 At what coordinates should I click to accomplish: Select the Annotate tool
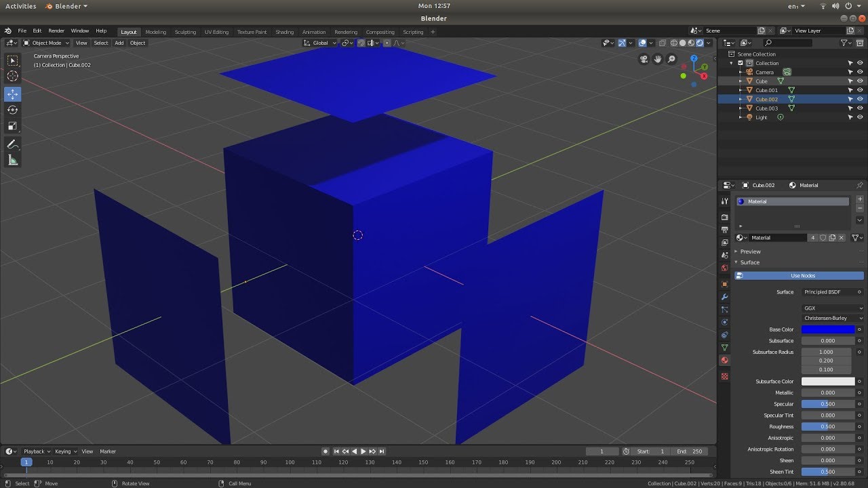point(13,144)
